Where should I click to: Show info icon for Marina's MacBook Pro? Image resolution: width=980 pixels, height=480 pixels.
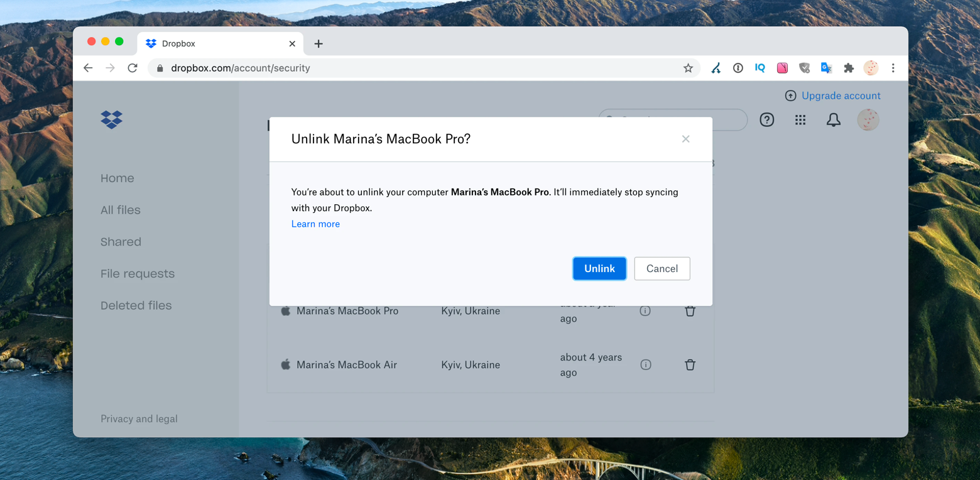tap(645, 310)
